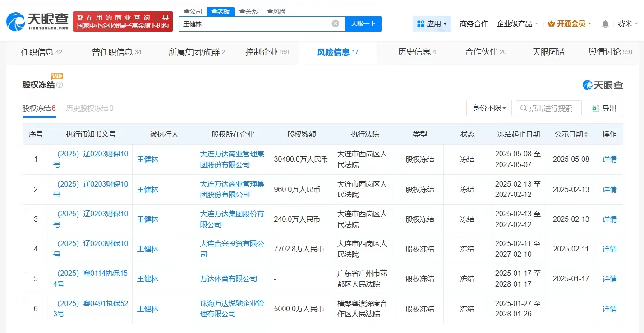Screen dimensions: 644x333
Task: Open 王健林 link in row 1
Action: point(147,160)
